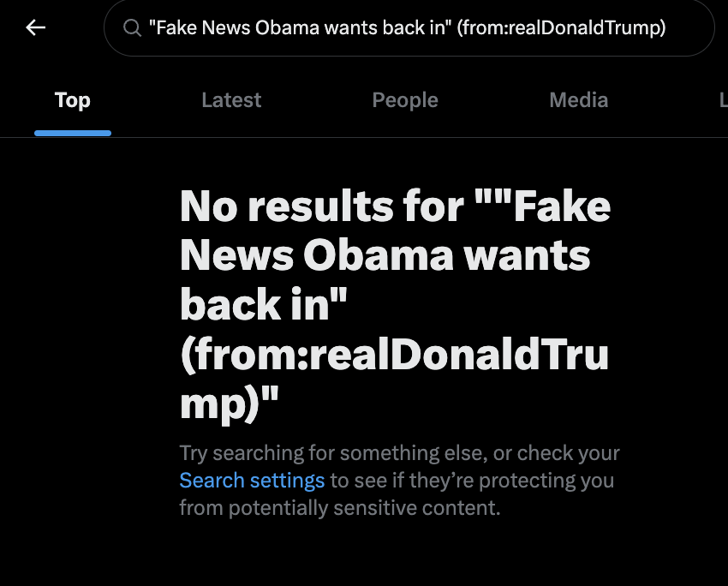
Task: Open the partially visible Lists tab
Action: pyautogui.click(x=724, y=100)
